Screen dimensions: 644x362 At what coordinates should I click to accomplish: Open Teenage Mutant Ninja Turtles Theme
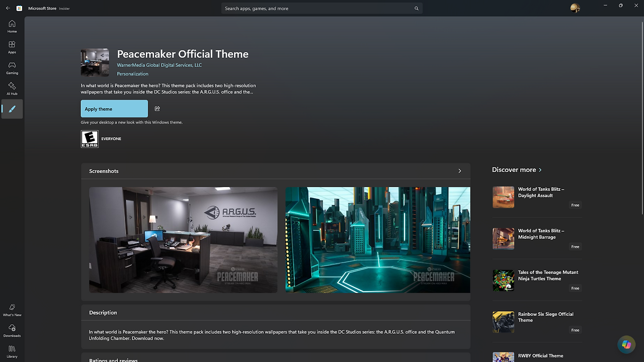pos(537,281)
